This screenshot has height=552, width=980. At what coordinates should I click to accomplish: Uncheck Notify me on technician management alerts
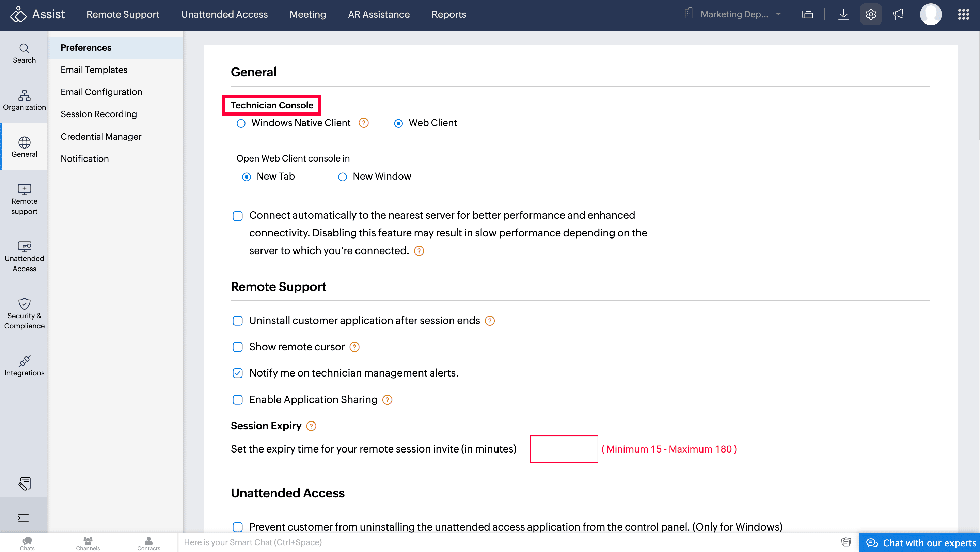(237, 373)
